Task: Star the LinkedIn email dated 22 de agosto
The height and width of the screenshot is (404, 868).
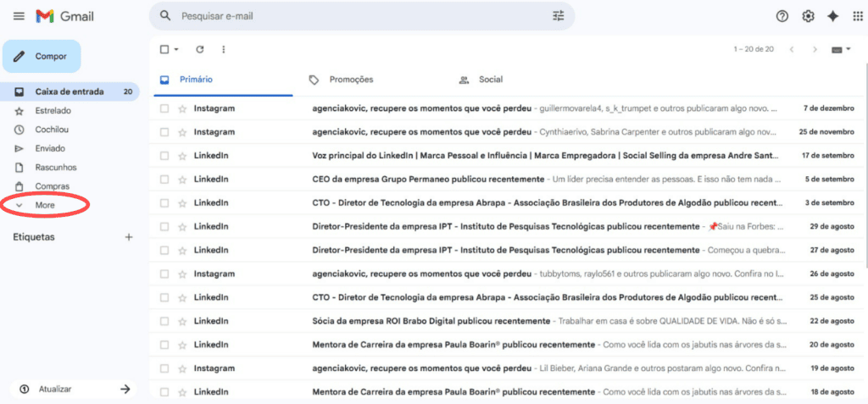Action: 182,321
